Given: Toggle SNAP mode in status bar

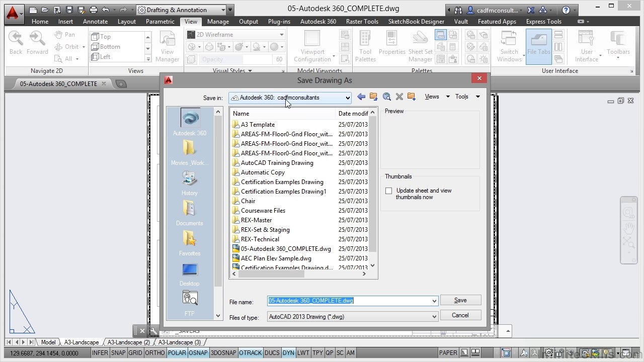Looking at the screenshot, I should click(x=118, y=353).
